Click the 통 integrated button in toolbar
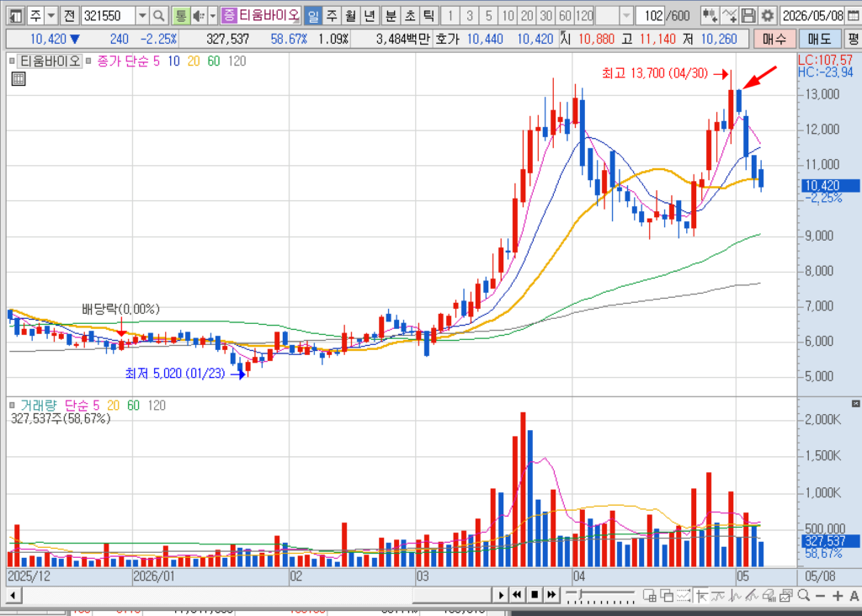862x616 pixels. [x=180, y=16]
